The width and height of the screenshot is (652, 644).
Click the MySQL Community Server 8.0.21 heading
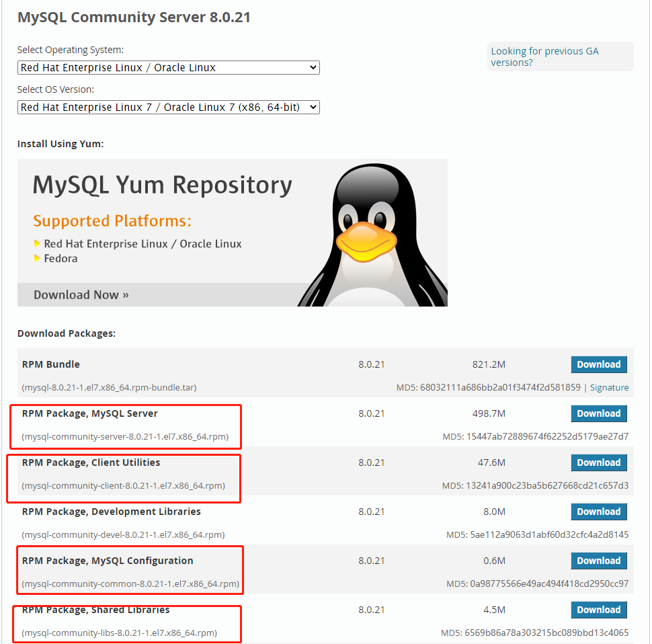pos(134,17)
